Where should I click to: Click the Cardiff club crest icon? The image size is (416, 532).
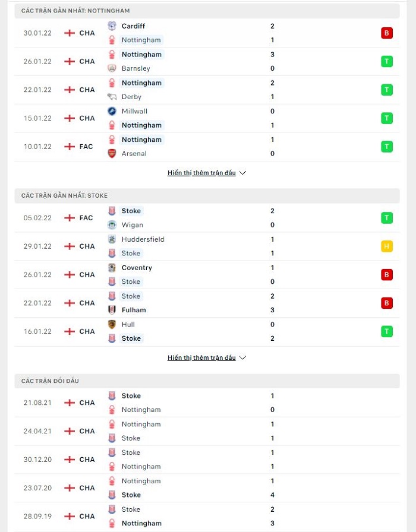click(112, 26)
